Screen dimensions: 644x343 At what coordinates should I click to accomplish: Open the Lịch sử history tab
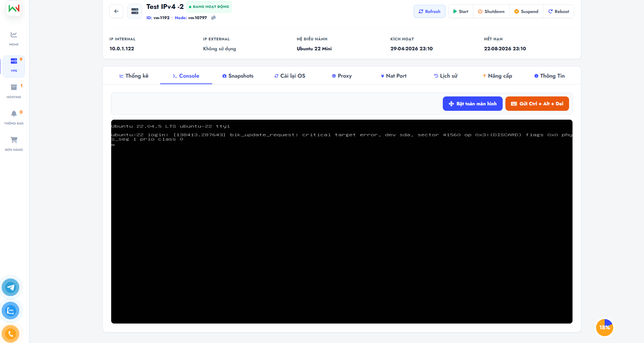446,76
